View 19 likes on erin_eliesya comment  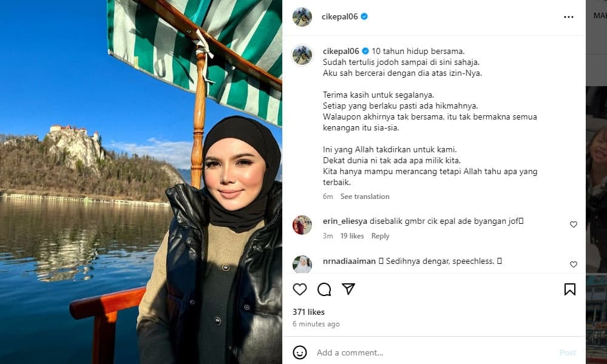(x=352, y=236)
